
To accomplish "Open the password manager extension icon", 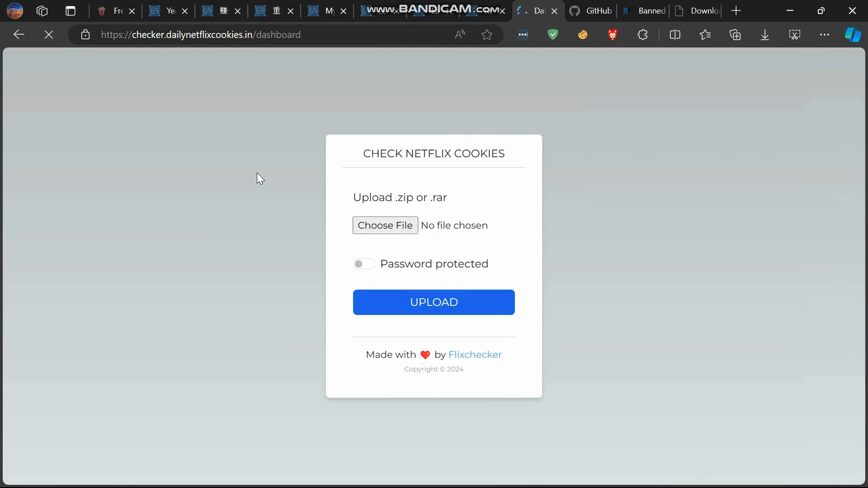I will (x=523, y=35).
